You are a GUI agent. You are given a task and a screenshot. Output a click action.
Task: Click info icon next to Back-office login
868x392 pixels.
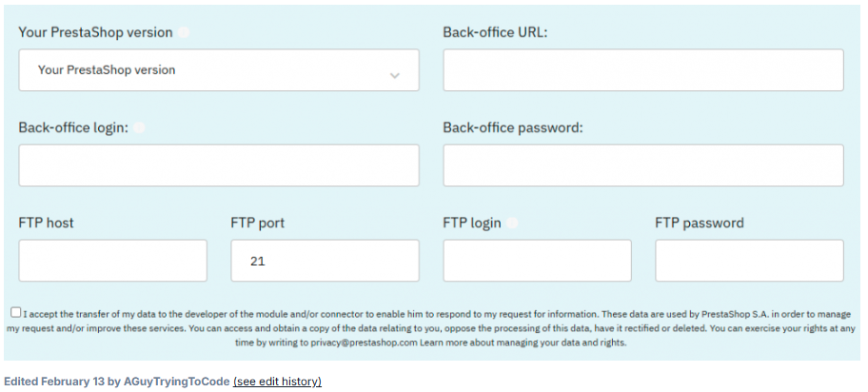(139, 127)
